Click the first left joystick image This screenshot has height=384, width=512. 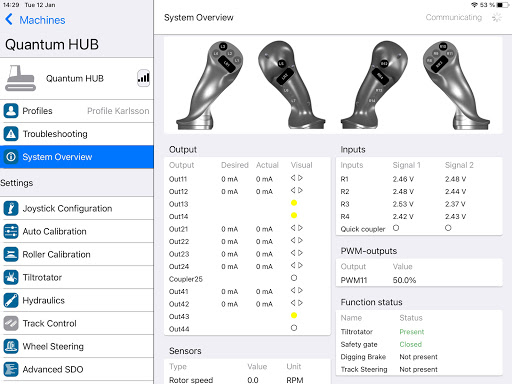click(x=210, y=85)
